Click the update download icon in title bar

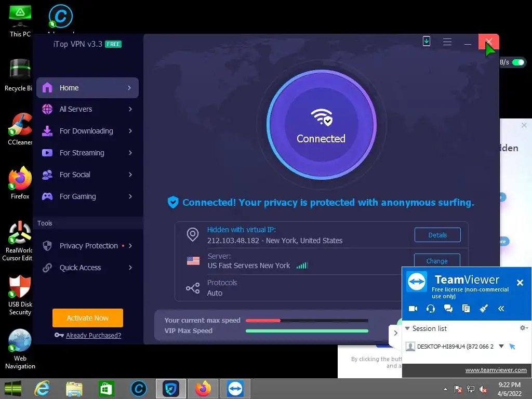point(427,42)
